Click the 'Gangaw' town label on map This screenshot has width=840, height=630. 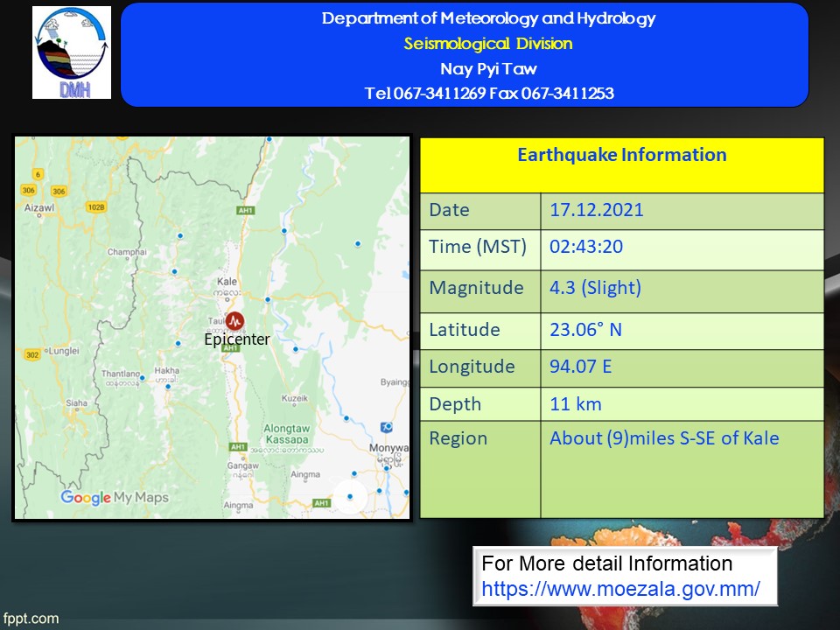tap(242, 465)
